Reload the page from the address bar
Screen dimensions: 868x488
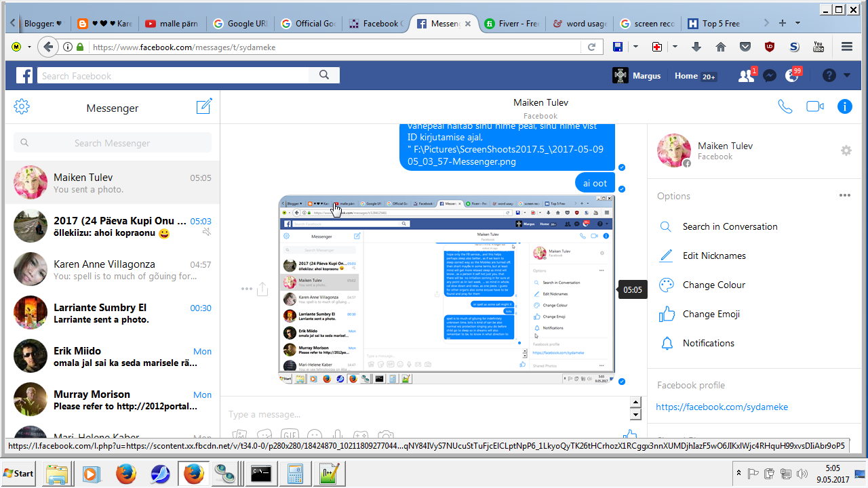pos(591,47)
